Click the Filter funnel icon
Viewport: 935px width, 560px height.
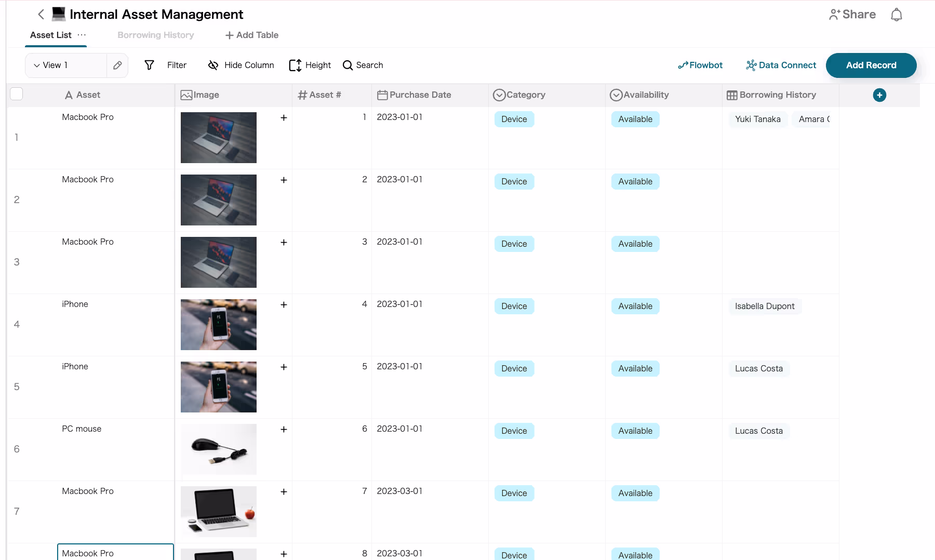(149, 65)
